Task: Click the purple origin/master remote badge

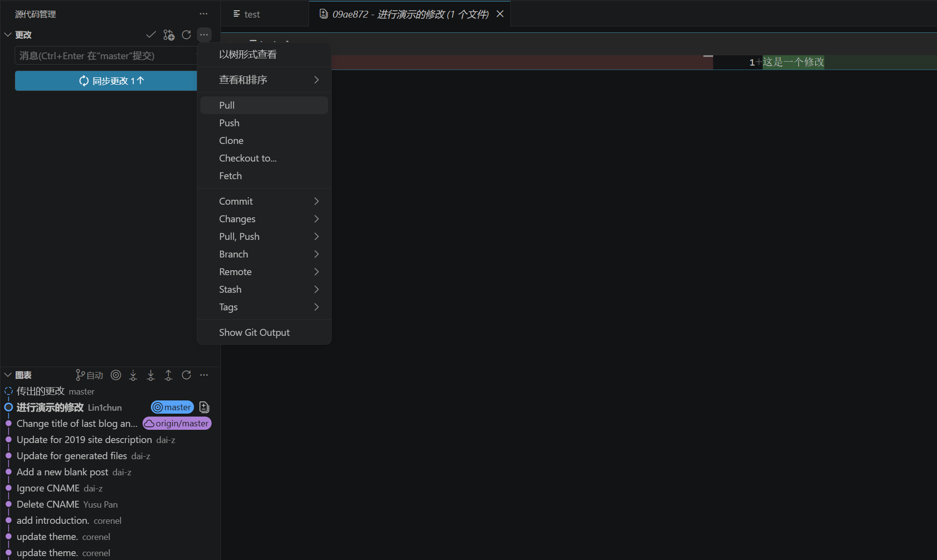Action: 177,423
